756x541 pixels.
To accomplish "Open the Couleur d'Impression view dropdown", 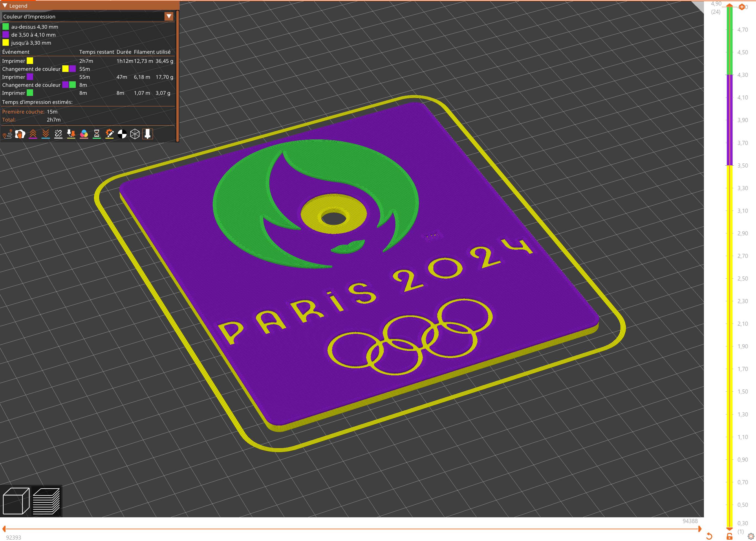I will [x=88, y=16].
